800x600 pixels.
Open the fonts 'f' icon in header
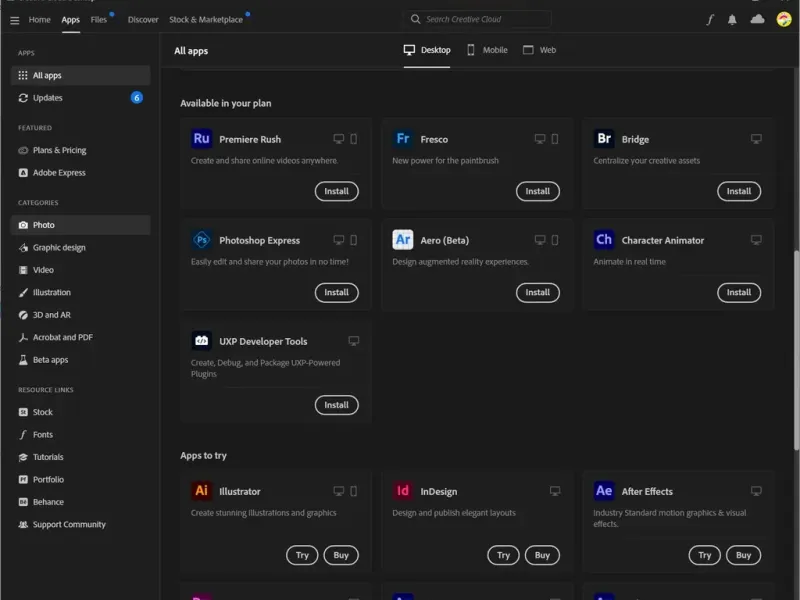pyautogui.click(x=710, y=20)
